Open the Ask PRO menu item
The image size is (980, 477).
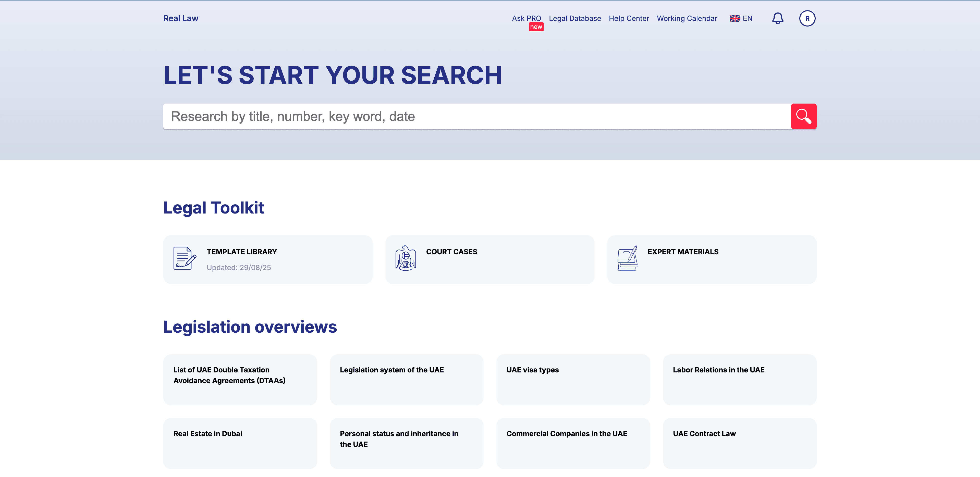526,18
